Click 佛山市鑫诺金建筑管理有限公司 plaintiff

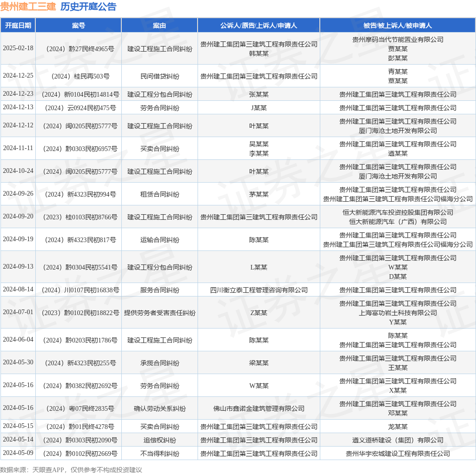[258, 408]
